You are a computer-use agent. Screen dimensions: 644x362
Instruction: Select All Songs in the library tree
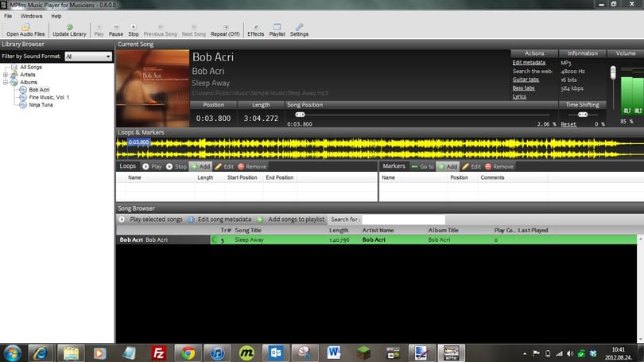point(31,67)
